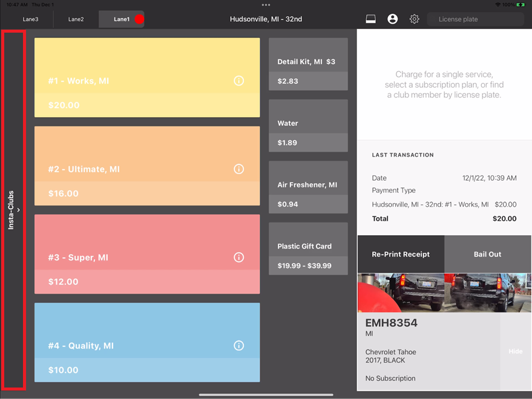
Task: Add Detail Kit, MI $3 item
Action: (x=308, y=64)
